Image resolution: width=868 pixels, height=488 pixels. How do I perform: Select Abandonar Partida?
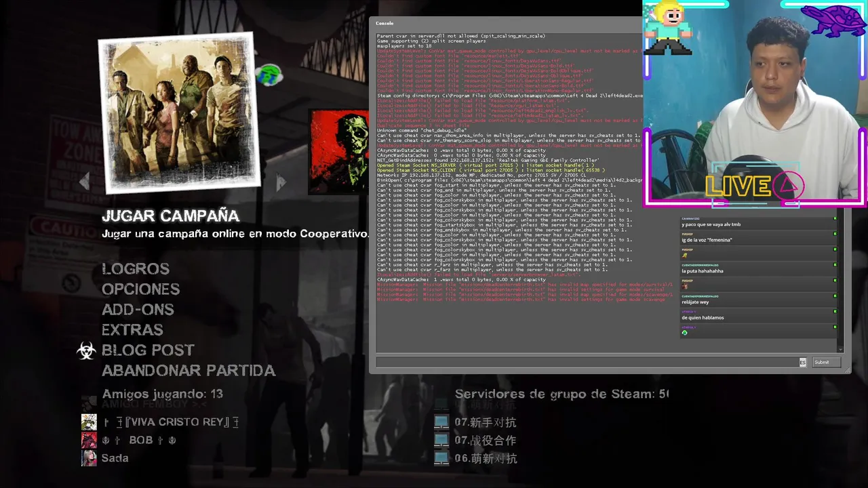coord(189,371)
